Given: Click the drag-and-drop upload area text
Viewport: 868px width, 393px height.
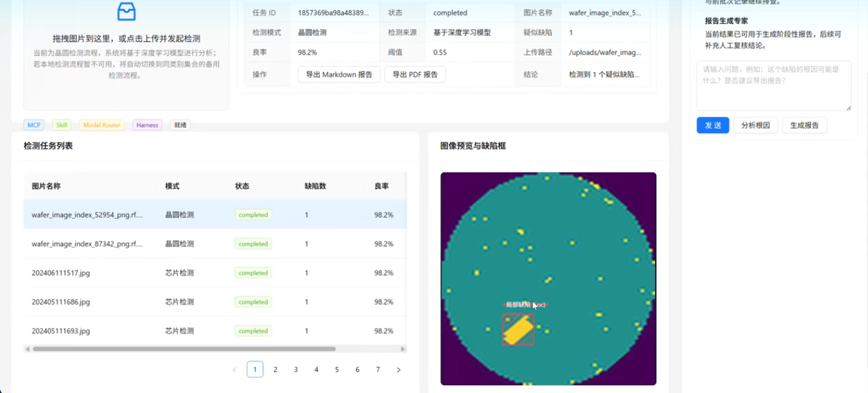Looking at the screenshot, I should [x=127, y=39].
